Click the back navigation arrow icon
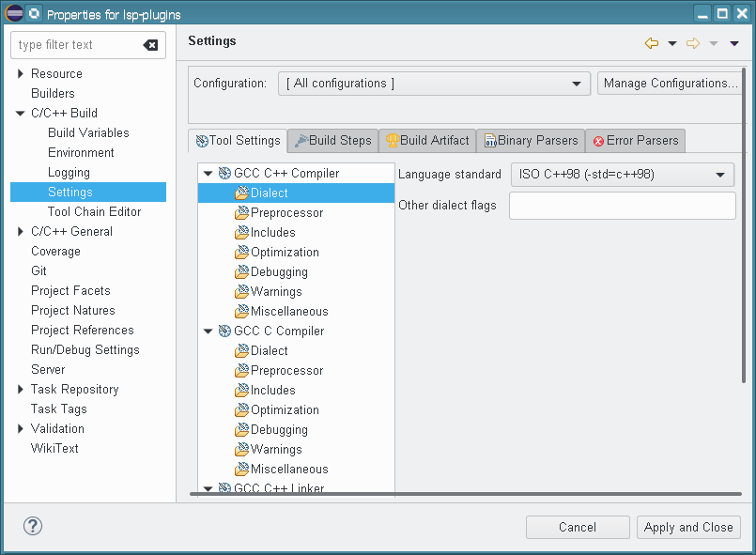This screenshot has width=756, height=555. [652, 43]
